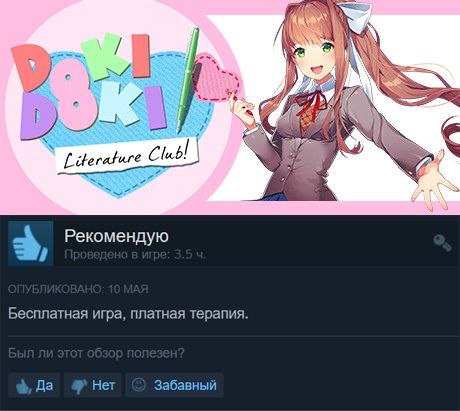The height and width of the screenshot is (411, 460).
Task: Click the green pen in the logo
Action: (187, 80)
